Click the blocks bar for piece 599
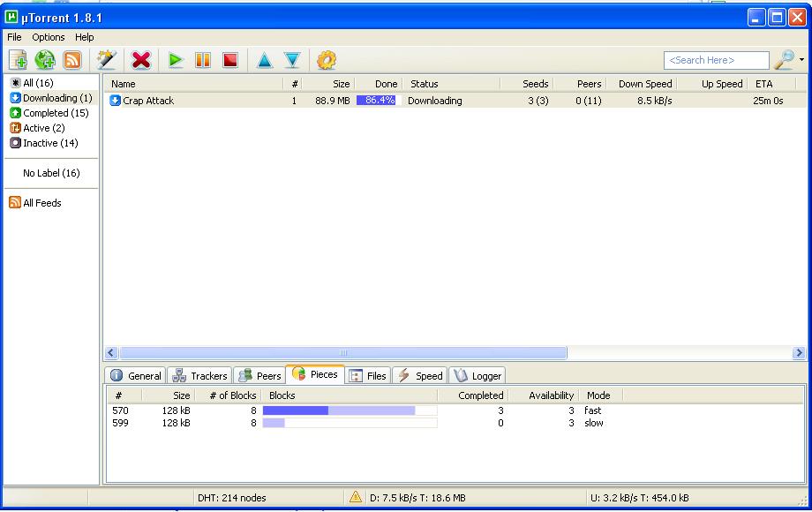This screenshot has height=512, width=812. [350, 423]
